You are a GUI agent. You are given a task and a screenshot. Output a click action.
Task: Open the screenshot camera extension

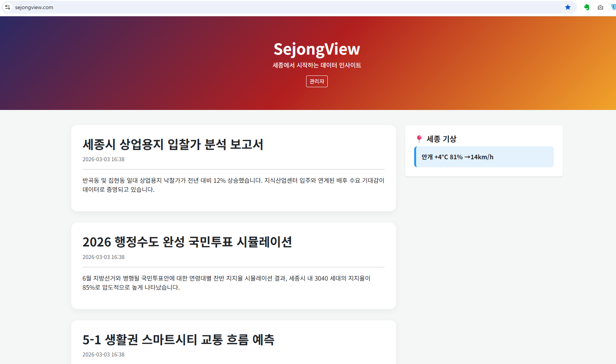pyautogui.click(x=600, y=7)
